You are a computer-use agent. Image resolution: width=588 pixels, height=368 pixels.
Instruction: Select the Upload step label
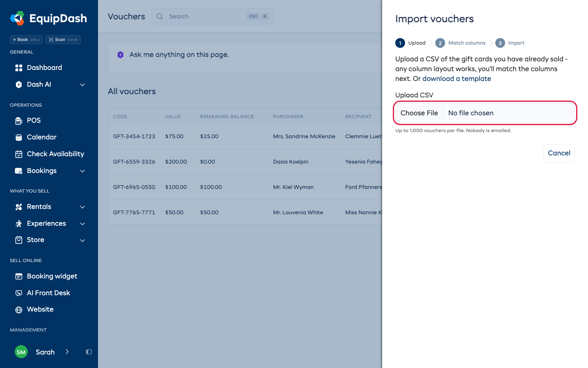417,43
